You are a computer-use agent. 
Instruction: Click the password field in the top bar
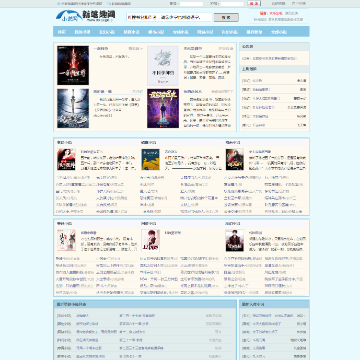point(232,4)
